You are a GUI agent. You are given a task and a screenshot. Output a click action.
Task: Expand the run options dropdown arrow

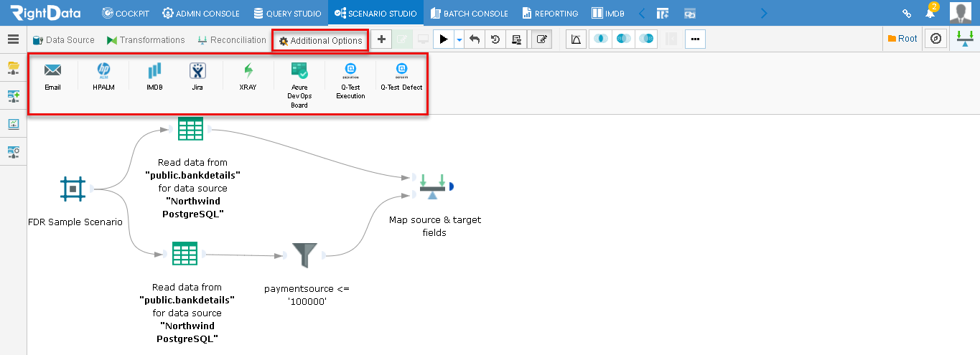459,39
